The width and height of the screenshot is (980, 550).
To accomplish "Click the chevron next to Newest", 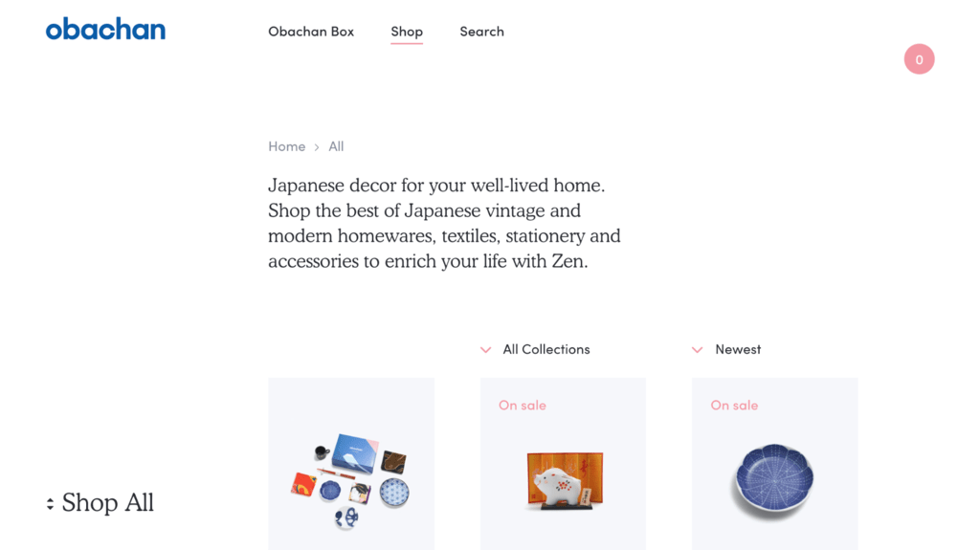I will click(x=698, y=350).
